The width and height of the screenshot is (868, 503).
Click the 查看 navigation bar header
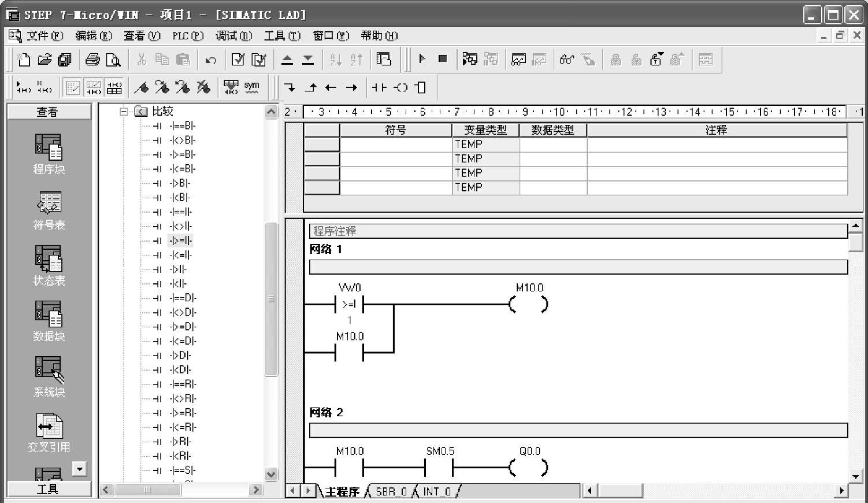[x=49, y=112]
